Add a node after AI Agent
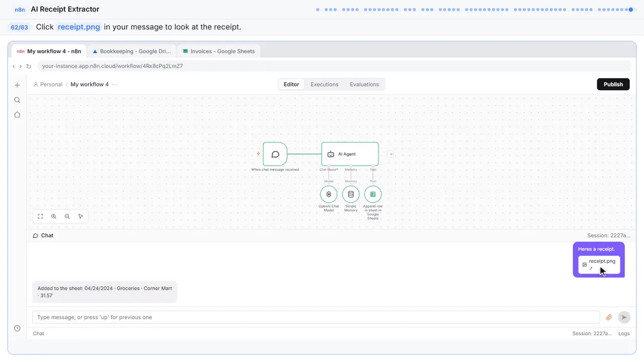 [390, 154]
